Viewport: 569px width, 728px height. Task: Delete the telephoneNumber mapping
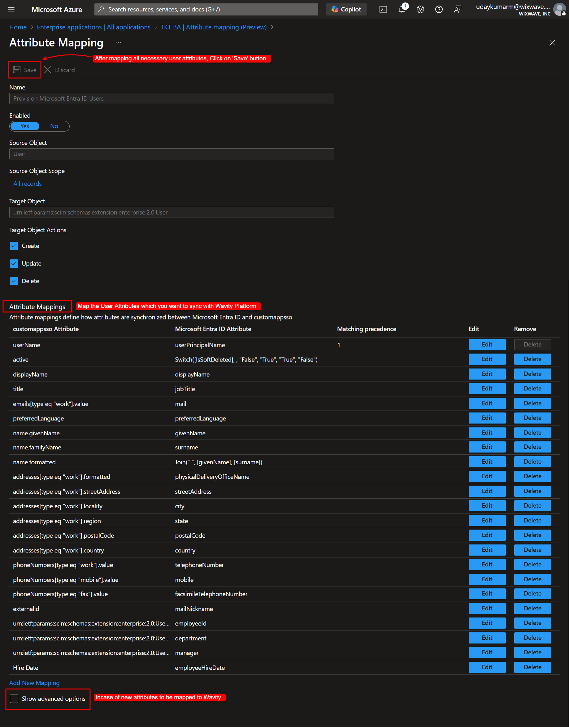(x=532, y=564)
